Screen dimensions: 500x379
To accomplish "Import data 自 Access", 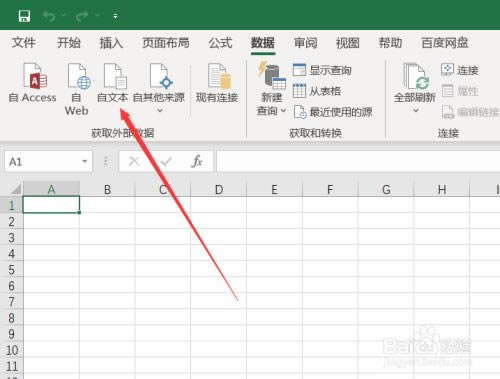I will pyautogui.click(x=33, y=83).
